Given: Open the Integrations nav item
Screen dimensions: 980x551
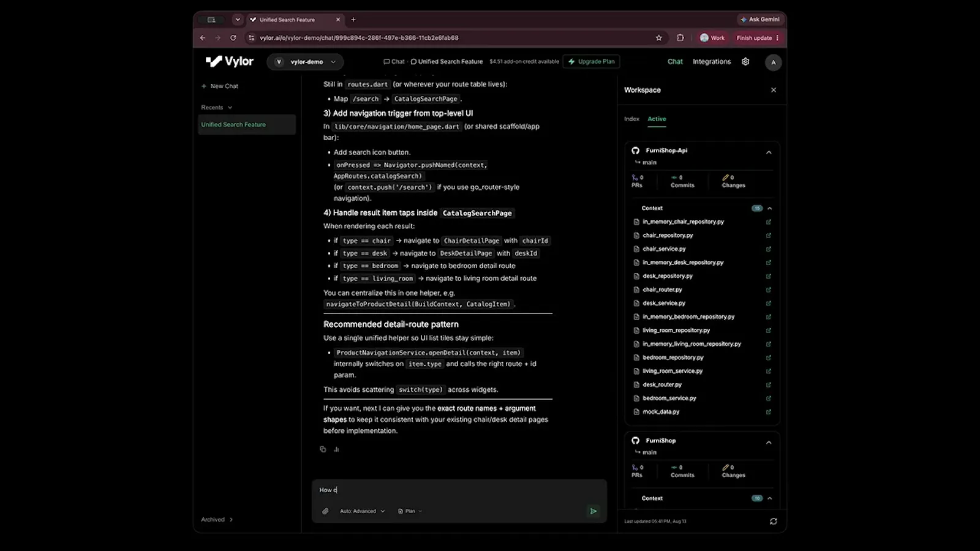Looking at the screenshot, I should [712, 62].
